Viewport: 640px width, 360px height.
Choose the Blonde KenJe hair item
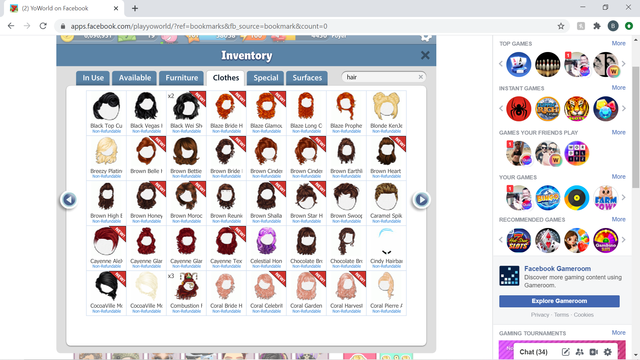[387, 113]
